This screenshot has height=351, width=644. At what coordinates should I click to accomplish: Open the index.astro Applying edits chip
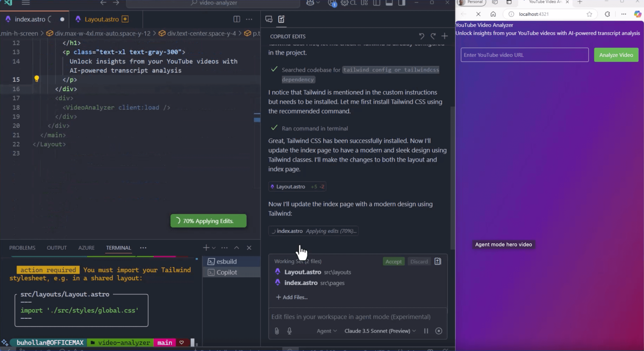click(x=314, y=231)
